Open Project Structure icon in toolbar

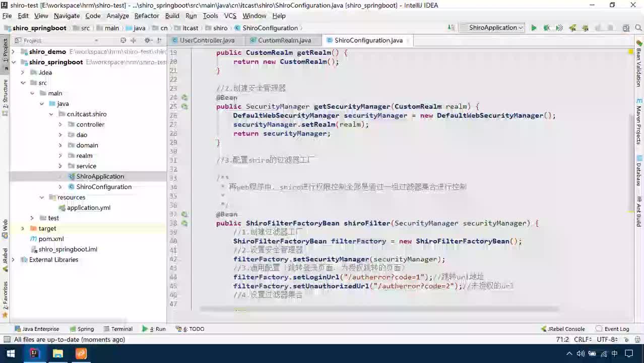pyautogui.click(x=626, y=28)
